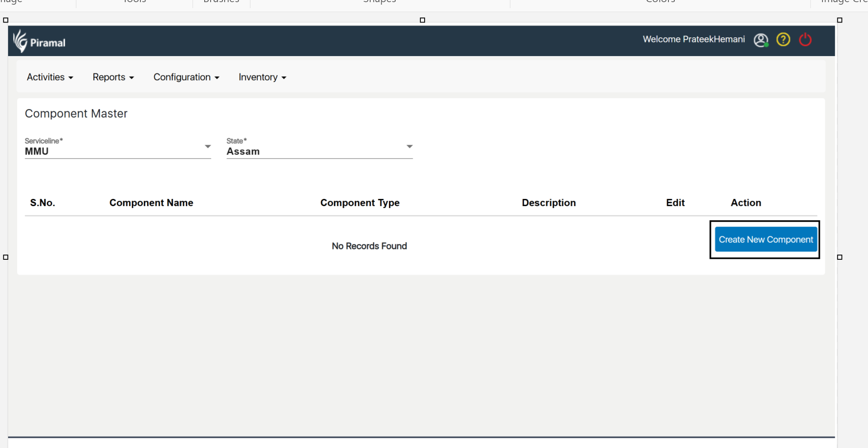868x448 pixels.
Task: Expand the State dropdown showing Assam
Action: click(x=320, y=147)
